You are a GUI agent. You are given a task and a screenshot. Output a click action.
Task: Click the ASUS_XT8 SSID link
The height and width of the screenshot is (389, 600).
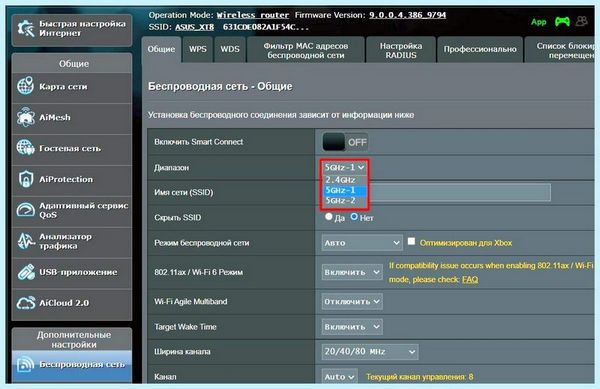(194, 28)
